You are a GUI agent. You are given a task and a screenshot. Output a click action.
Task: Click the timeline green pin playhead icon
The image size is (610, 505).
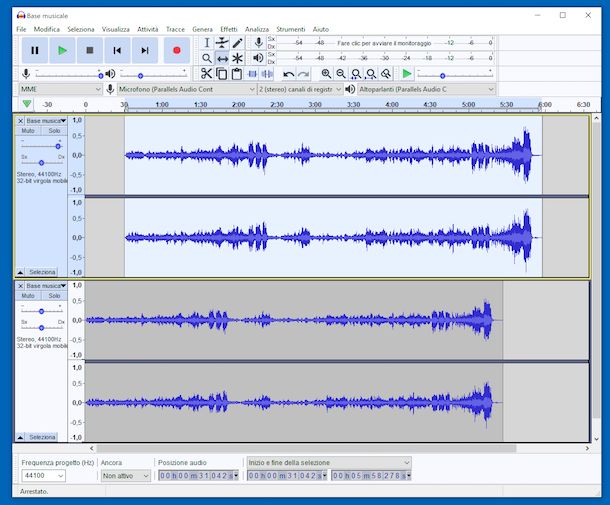pos(27,104)
